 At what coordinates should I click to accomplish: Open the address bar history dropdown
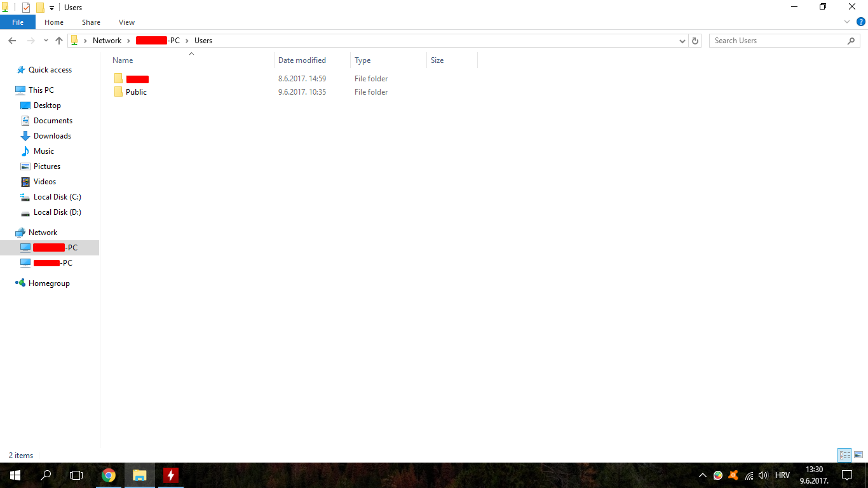[682, 41]
